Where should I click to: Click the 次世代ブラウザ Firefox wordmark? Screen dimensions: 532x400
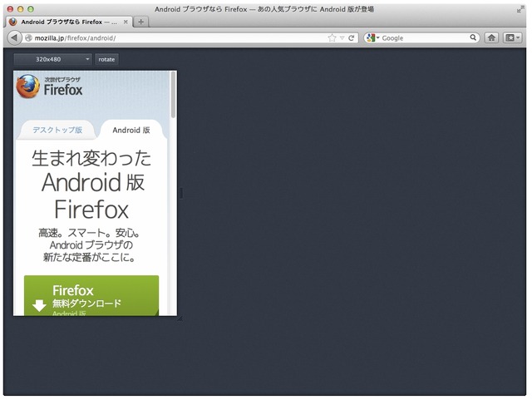click(63, 86)
